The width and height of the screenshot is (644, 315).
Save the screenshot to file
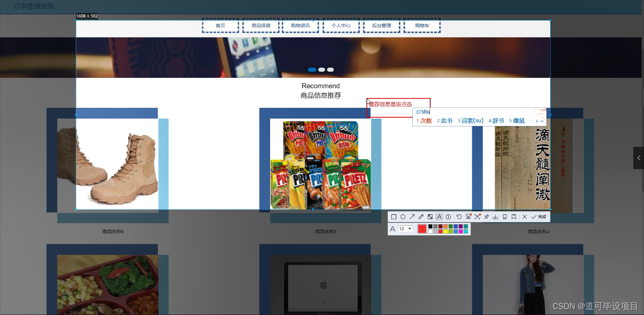pyautogui.click(x=496, y=217)
